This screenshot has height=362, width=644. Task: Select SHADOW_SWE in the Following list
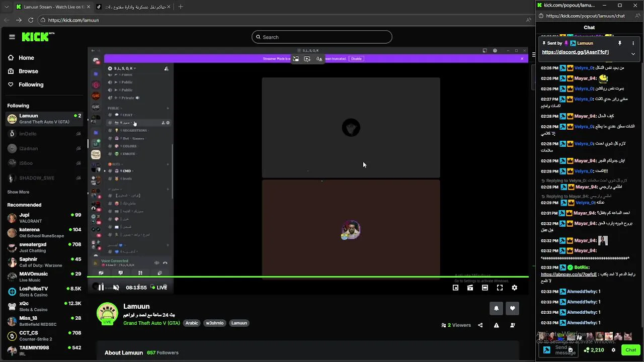point(44,178)
